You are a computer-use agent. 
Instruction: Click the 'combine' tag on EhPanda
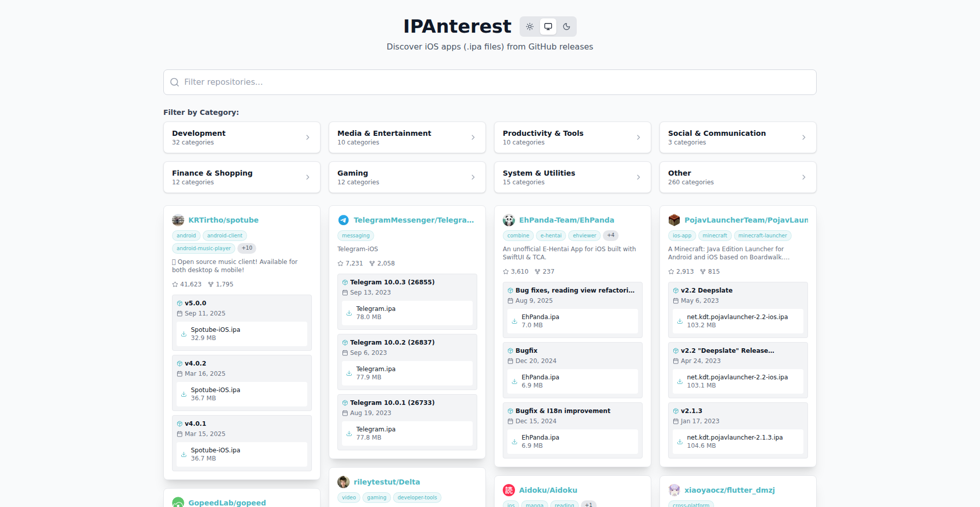[518, 235]
